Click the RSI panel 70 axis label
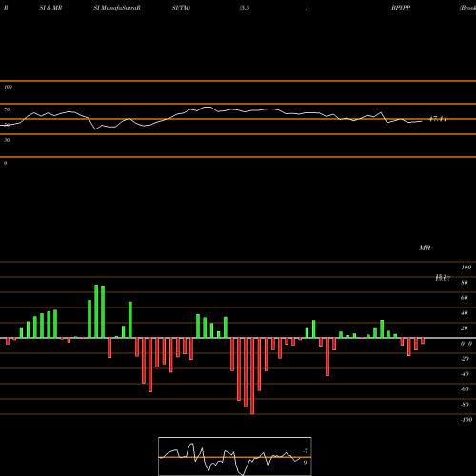 tap(7, 109)
